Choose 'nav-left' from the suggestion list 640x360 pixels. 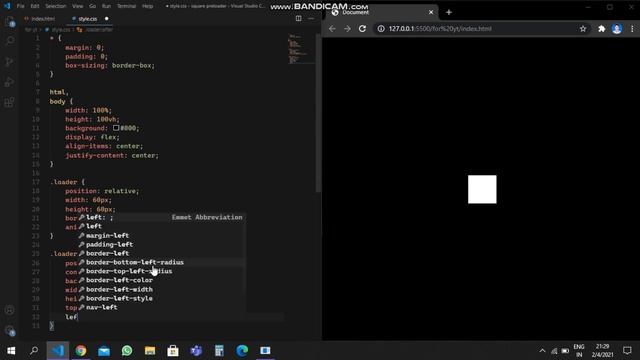163,307
